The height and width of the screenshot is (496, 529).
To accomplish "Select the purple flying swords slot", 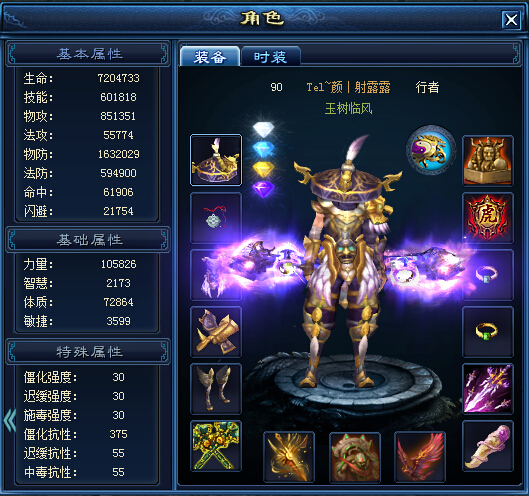I will click(x=488, y=389).
